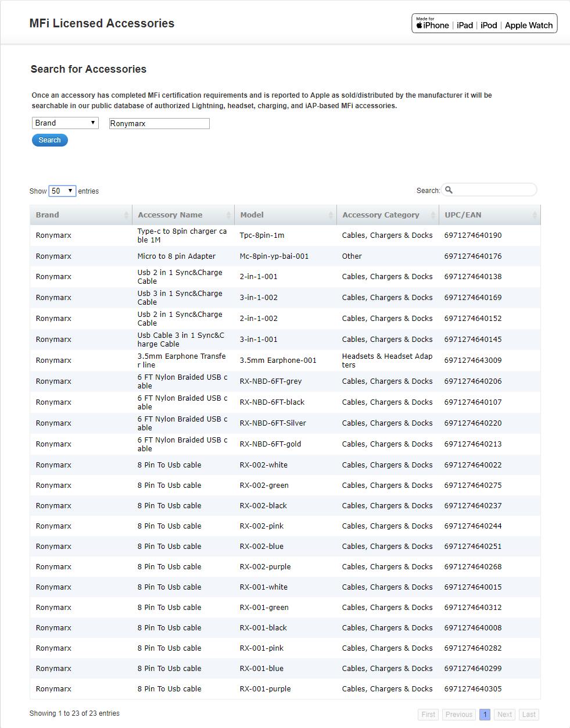Click Usb Cable 3 in 1 Sync&Charge Cable
The width and height of the screenshot is (570, 728).
tap(181, 340)
